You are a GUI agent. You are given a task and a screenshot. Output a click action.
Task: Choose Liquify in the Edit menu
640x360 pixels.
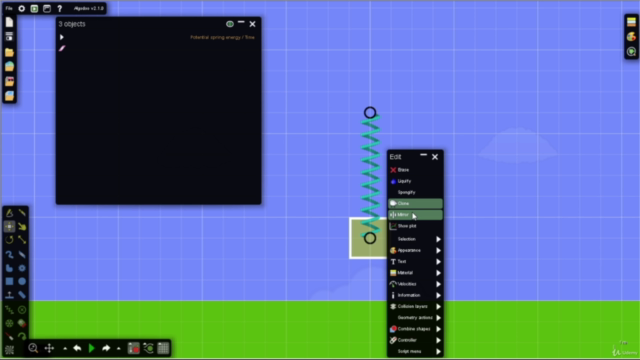[415, 181]
